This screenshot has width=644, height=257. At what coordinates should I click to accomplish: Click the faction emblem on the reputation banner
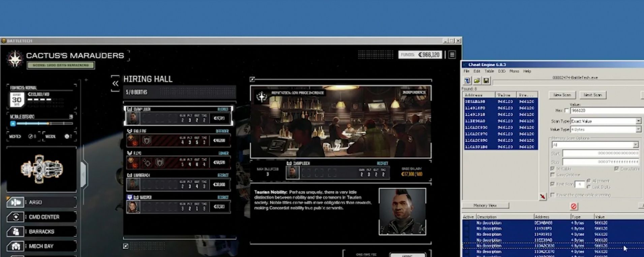[x=262, y=97]
